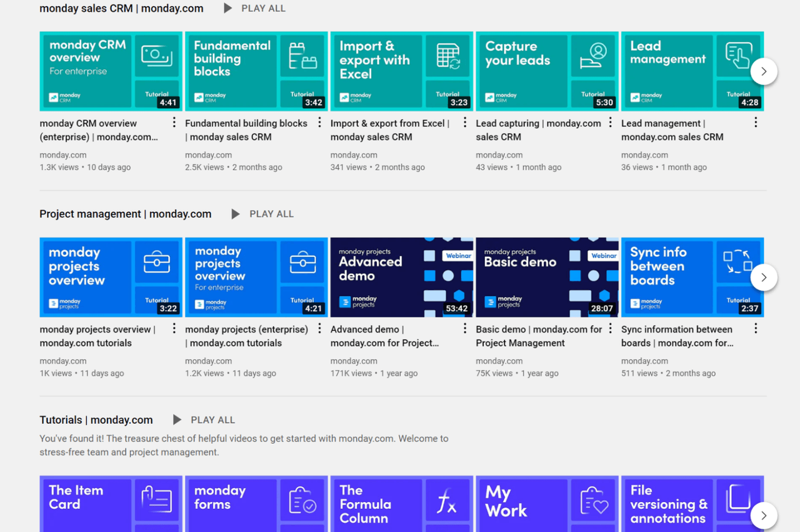The width and height of the screenshot is (800, 532).
Task: Open Capture your leads thumbnail
Action: [547, 71]
